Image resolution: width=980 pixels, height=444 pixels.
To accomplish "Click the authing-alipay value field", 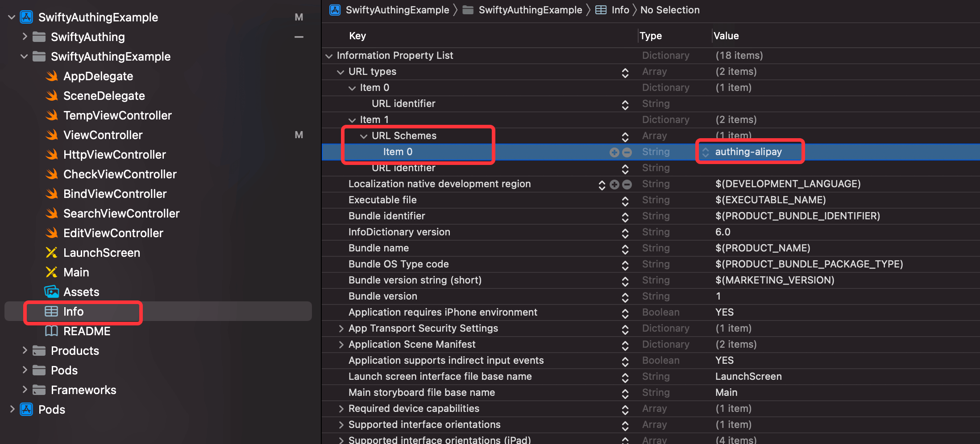I will point(748,152).
